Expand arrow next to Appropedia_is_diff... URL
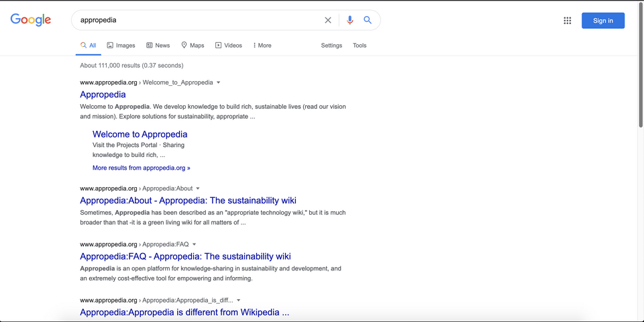644x322 pixels. point(239,301)
